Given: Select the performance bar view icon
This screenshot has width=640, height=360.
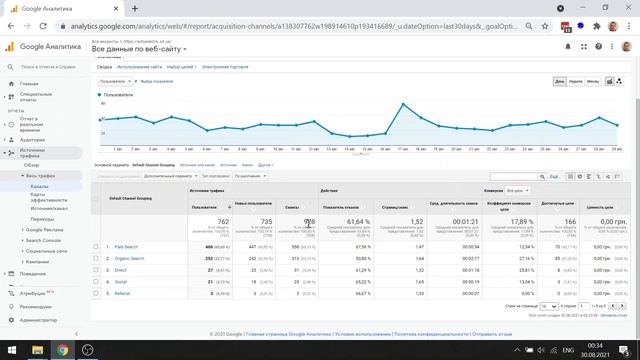Looking at the screenshot, I should pos(589,176).
